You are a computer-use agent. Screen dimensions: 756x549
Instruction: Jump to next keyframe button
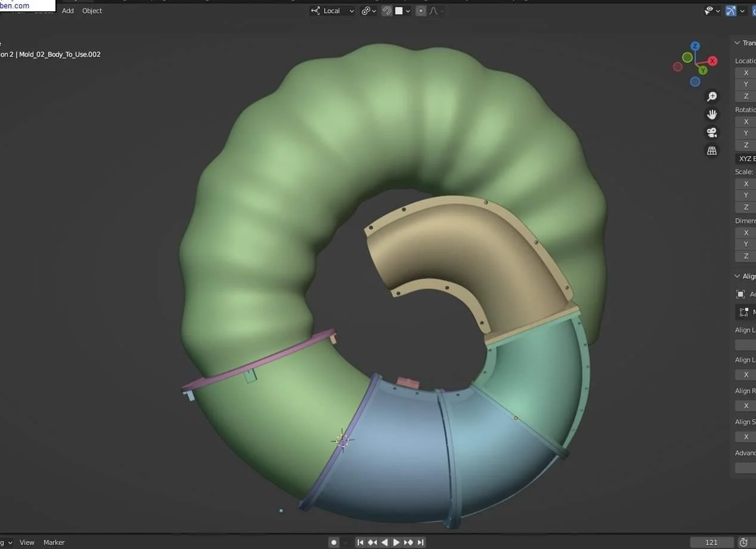(x=408, y=542)
